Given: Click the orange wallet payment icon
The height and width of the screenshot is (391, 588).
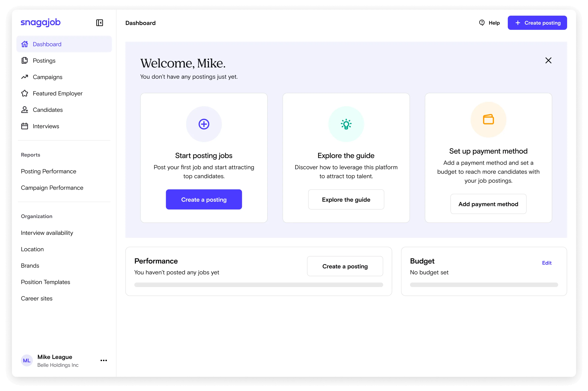Looking at the screenshot, I should [488, 119].
